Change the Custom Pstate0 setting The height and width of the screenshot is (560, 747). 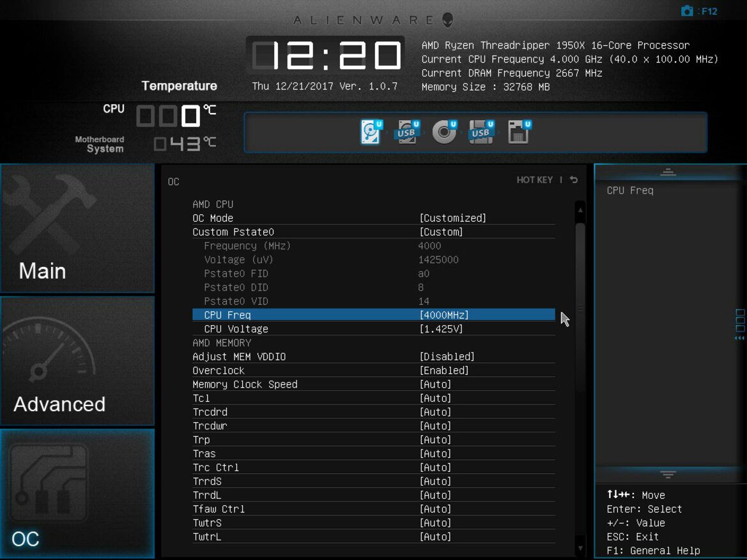(x=373, y=232)
